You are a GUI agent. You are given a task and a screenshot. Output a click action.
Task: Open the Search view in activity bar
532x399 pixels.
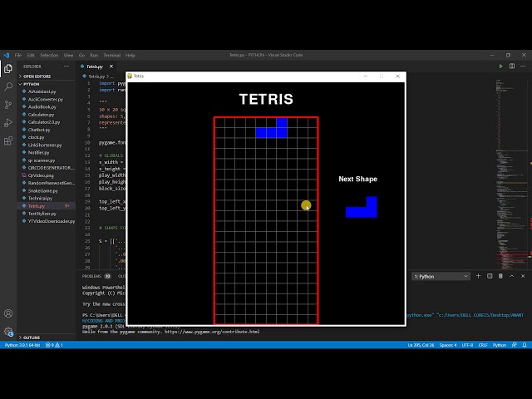coord(8,86)
